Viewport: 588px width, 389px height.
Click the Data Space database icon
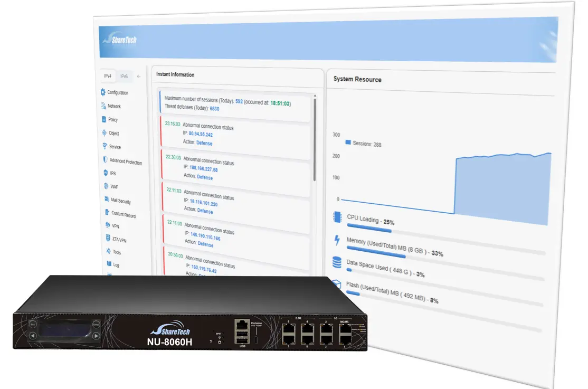click(337, 262)
